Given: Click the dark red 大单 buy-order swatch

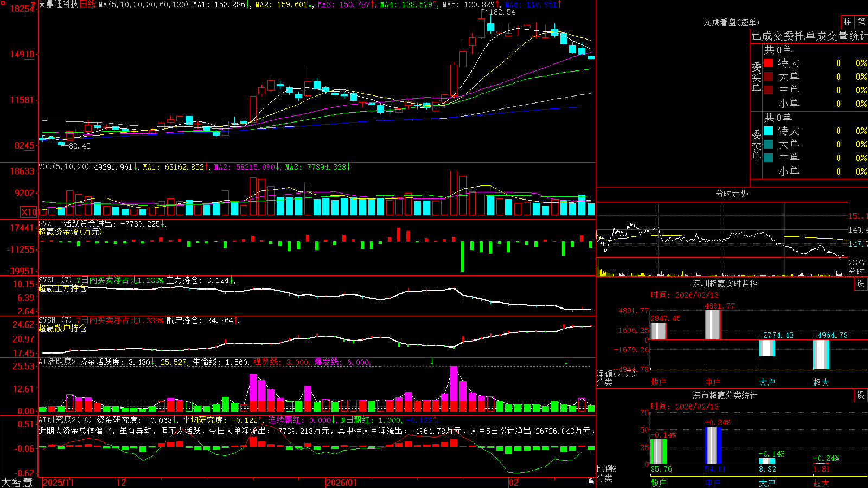Looking at the screenshot, I should click(768, 76).
